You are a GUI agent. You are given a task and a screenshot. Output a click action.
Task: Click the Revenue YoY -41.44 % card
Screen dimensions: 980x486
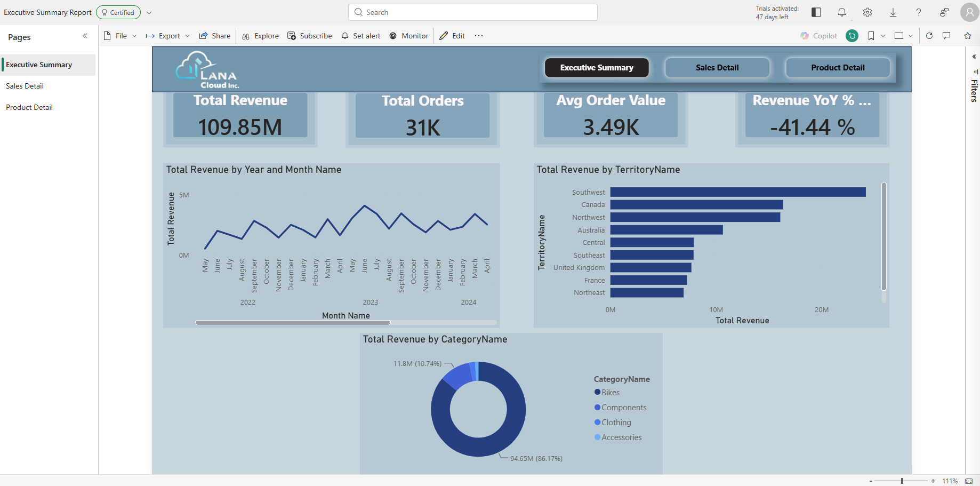813,115
